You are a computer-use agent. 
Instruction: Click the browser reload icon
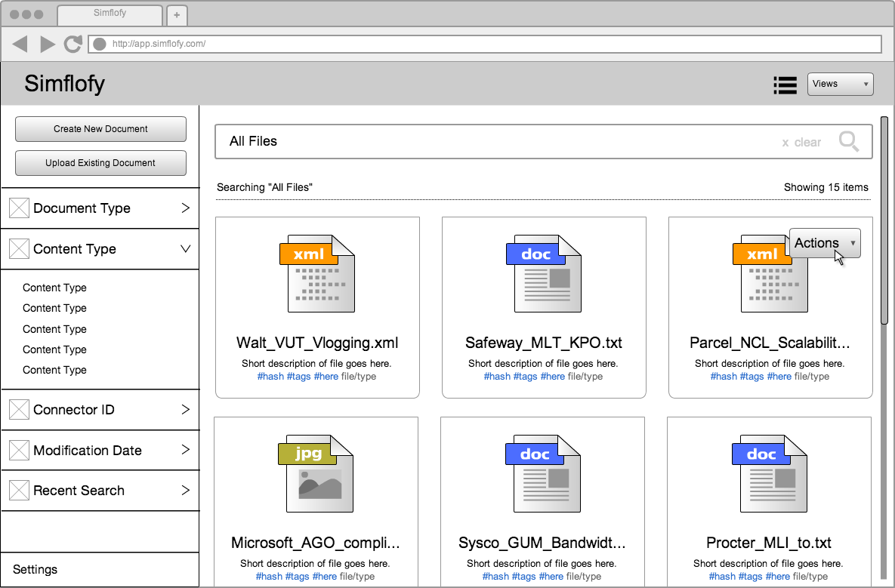coord(73,45)
